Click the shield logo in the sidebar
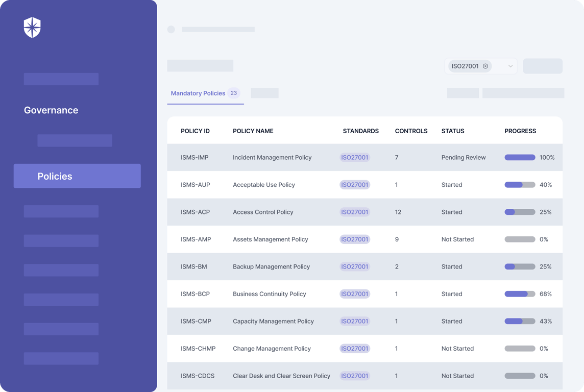584x392 pixels. (32, 27)
